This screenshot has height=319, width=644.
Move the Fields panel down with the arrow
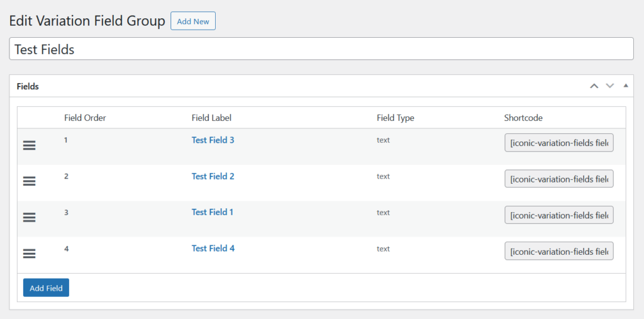click(610, 86)
